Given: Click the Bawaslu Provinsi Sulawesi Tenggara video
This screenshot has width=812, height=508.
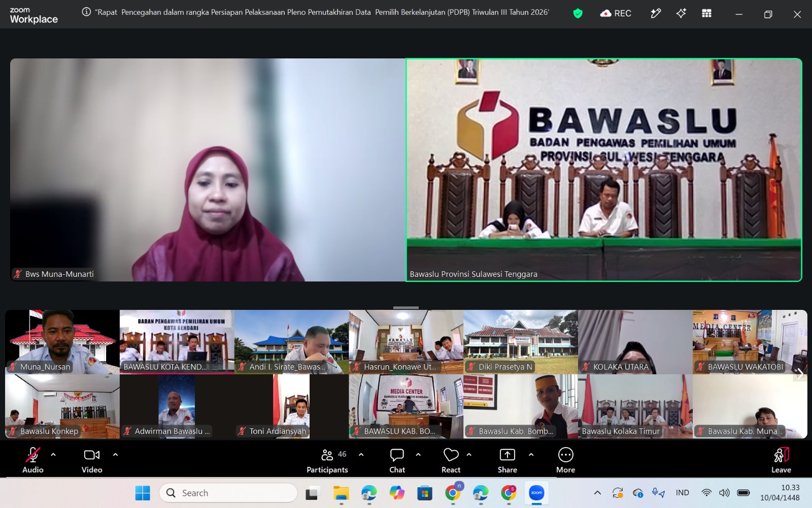Looking at the screenshot, I should [604, 170].
